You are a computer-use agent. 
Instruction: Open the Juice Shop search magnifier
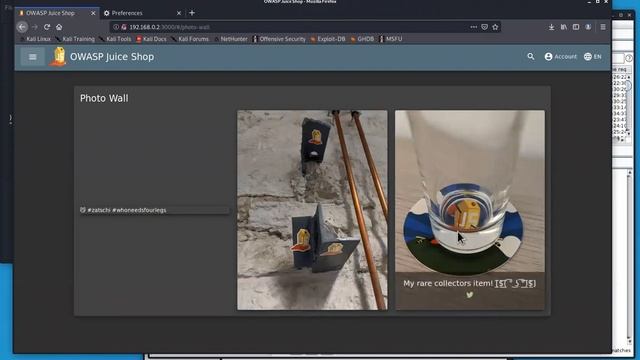click(x=531, y=57)
